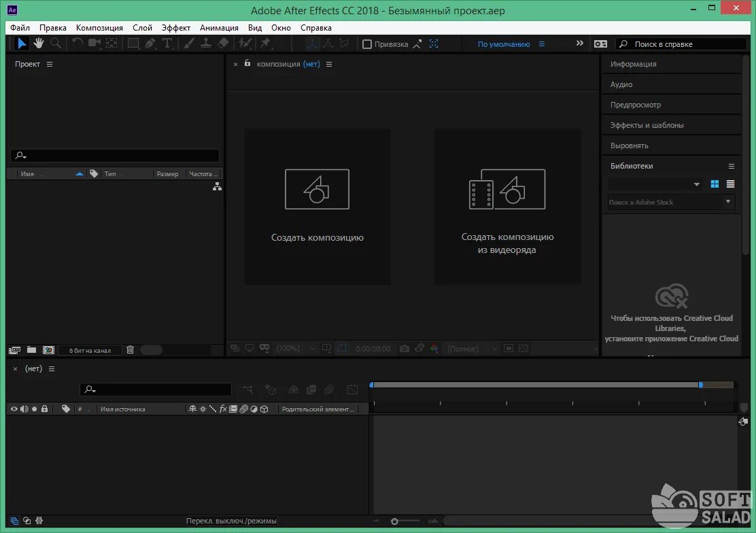Toggle the audio speaker column in timeline
This screenshot has height=533, width=756.
(x=24, y=409)
